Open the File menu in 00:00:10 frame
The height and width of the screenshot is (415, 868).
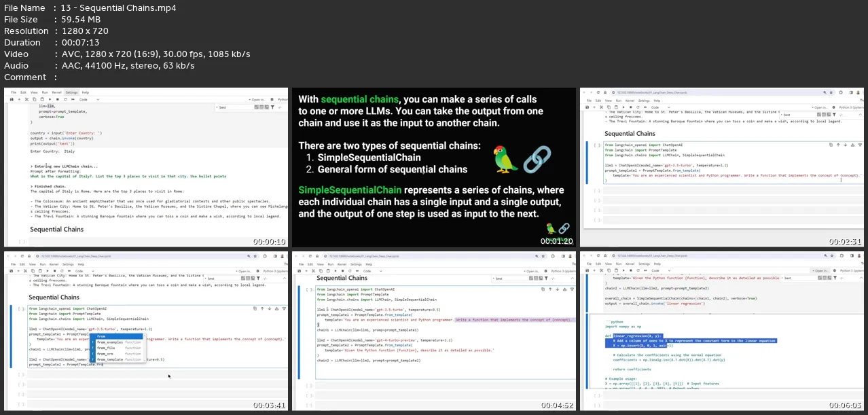pyautogui.click(x=14, y=92)
